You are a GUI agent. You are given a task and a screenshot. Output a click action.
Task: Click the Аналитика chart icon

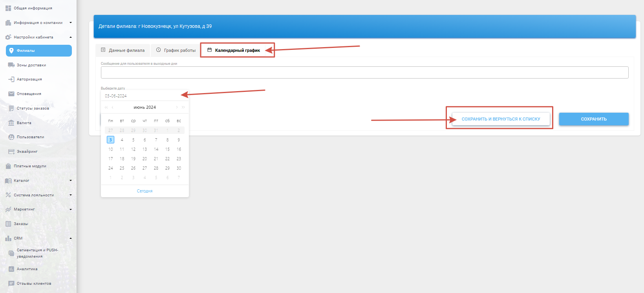click(11, 269)
